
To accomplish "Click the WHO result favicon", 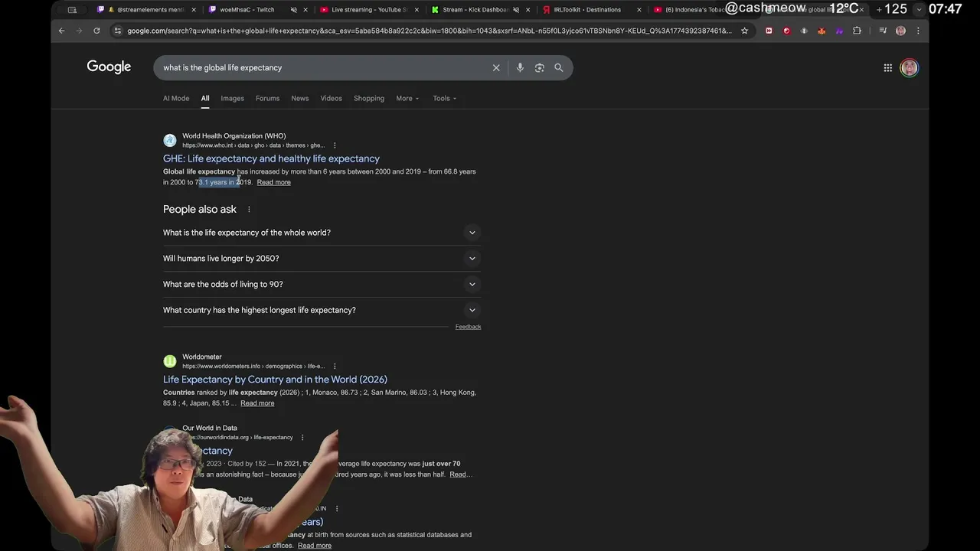I will coord(170,140).
